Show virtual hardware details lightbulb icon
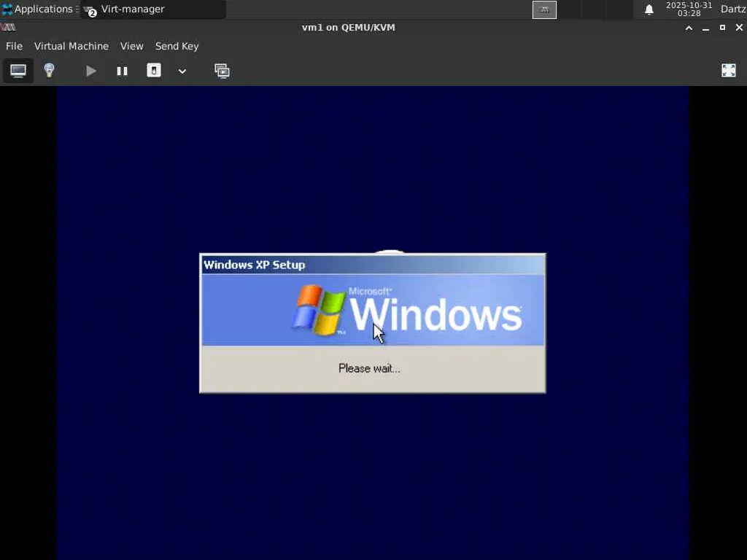 click(x=49, y=71)
